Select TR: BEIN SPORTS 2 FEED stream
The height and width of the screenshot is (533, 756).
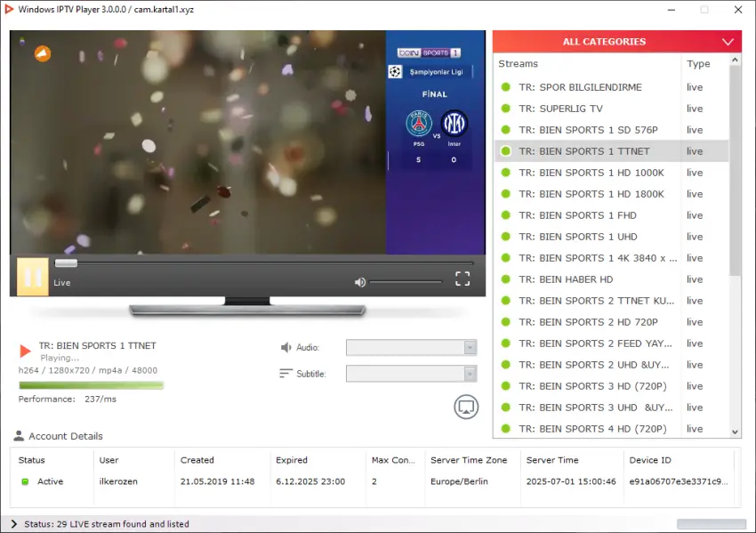(611, 343)
